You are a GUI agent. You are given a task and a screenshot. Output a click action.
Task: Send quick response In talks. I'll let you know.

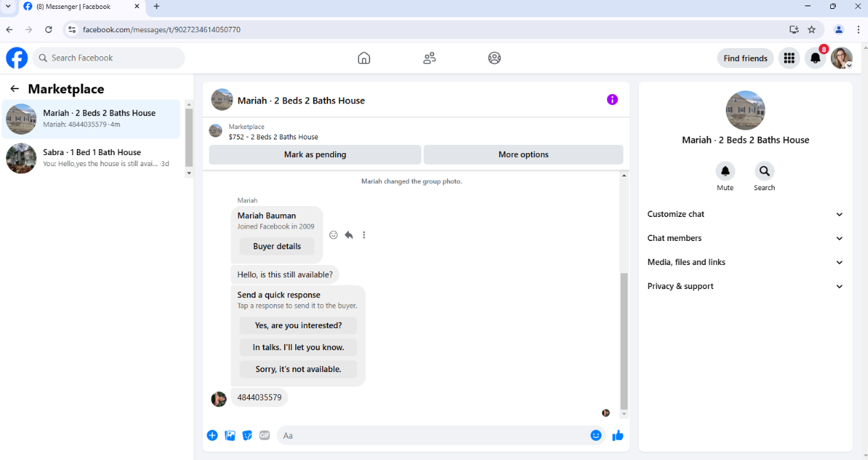[298, 347]
